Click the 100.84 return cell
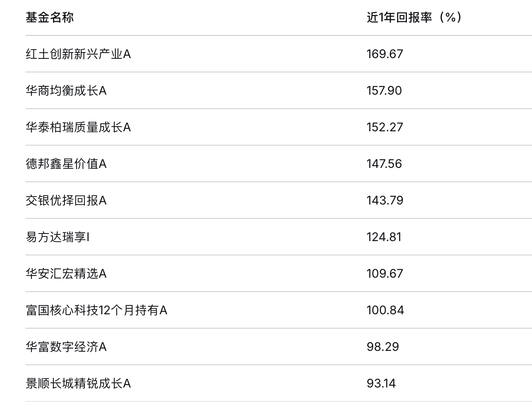This screenshot has width=532, height=405. (x=385, y=310)
